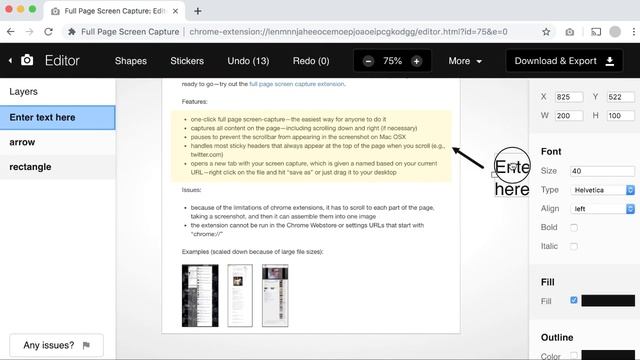Click the Layers panel heading
Viewport: 640px width, 360px height.
[23, 91]
